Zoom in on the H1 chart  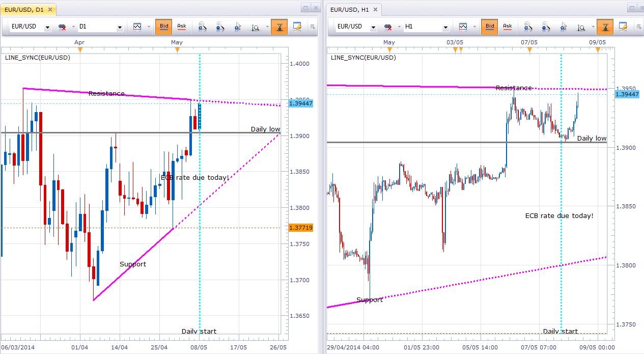click(x=528, y=27)
